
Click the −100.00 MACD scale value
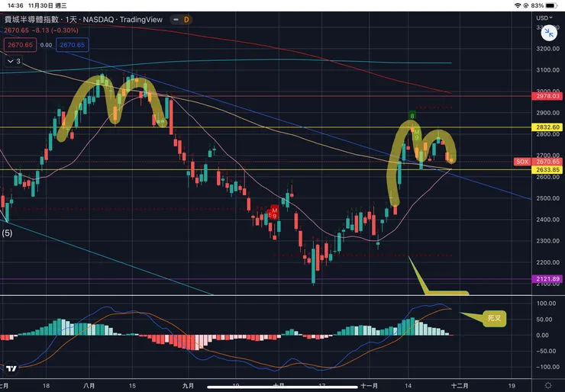[x=546, y=367]
